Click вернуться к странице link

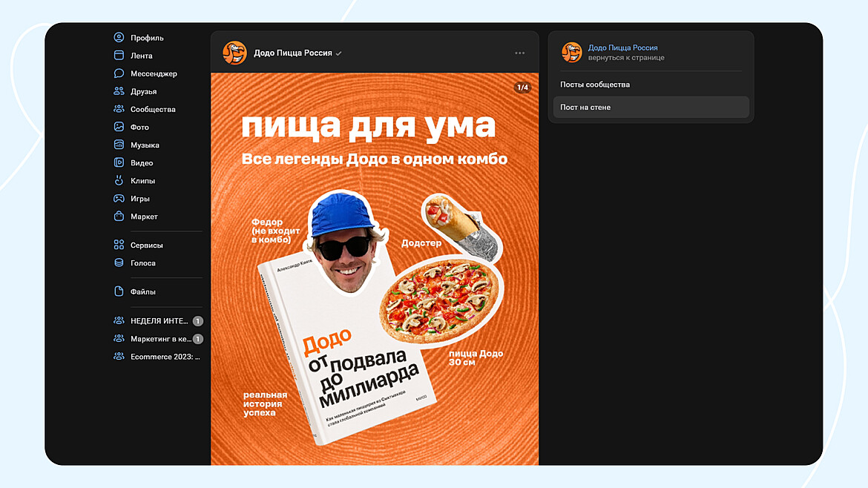coord(626,58)
